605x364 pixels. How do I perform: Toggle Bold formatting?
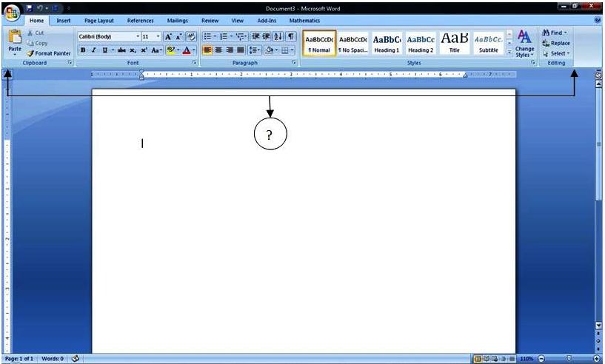tap(83, 50)
